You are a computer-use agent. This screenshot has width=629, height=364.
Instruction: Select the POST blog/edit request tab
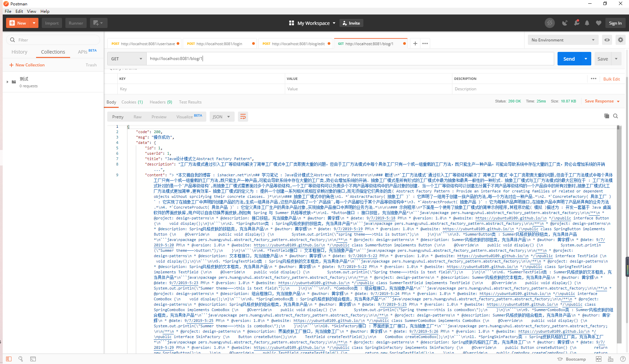pyautogui.click(x=296, y=43)
